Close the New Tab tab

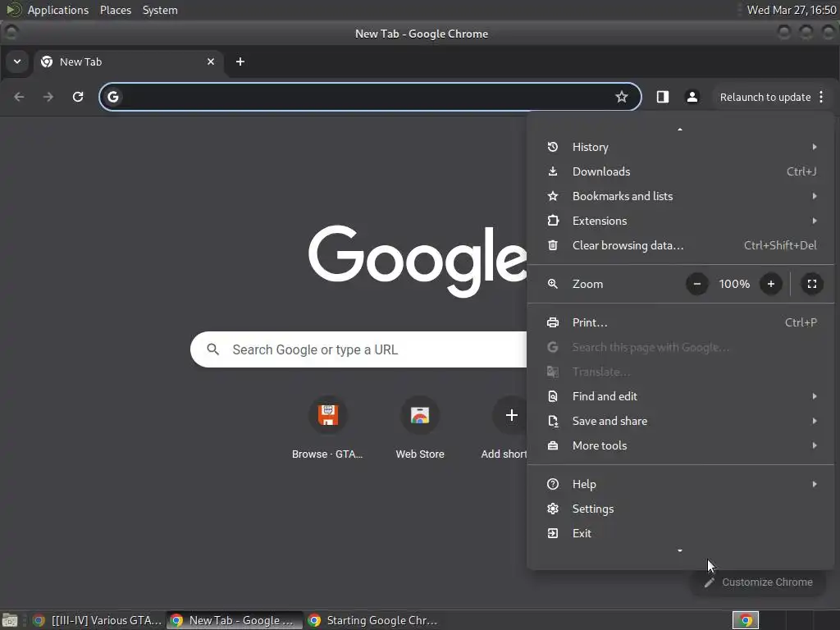[x=211, y=62]
